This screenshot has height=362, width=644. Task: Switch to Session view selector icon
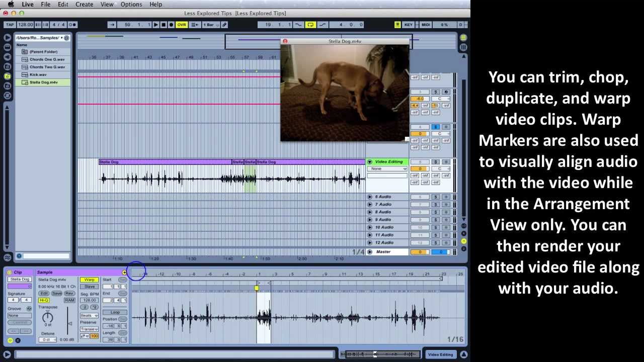tap(463, 47)
